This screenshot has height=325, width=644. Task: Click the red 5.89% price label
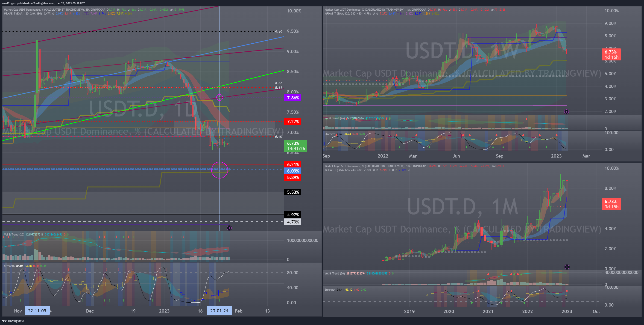(x=293, y=178)
